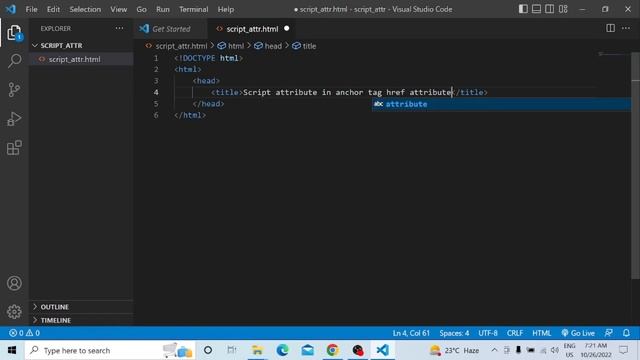Open the Run and Debug view

[14, 119]
